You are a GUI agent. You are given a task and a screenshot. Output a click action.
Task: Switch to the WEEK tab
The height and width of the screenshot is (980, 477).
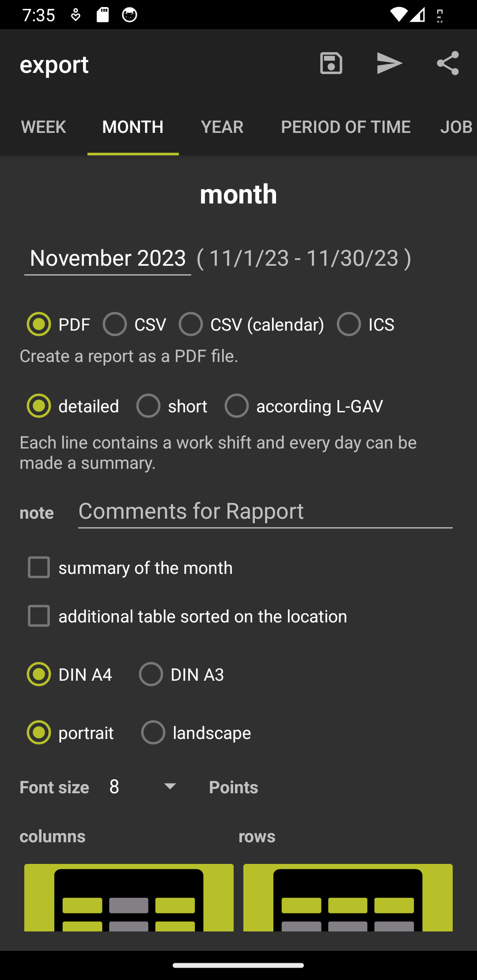coord(43,127)
